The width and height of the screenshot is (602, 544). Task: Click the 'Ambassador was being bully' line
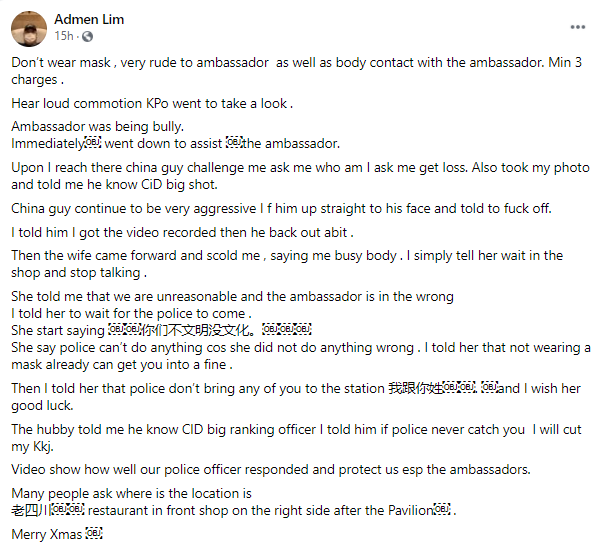coord(98,126)
